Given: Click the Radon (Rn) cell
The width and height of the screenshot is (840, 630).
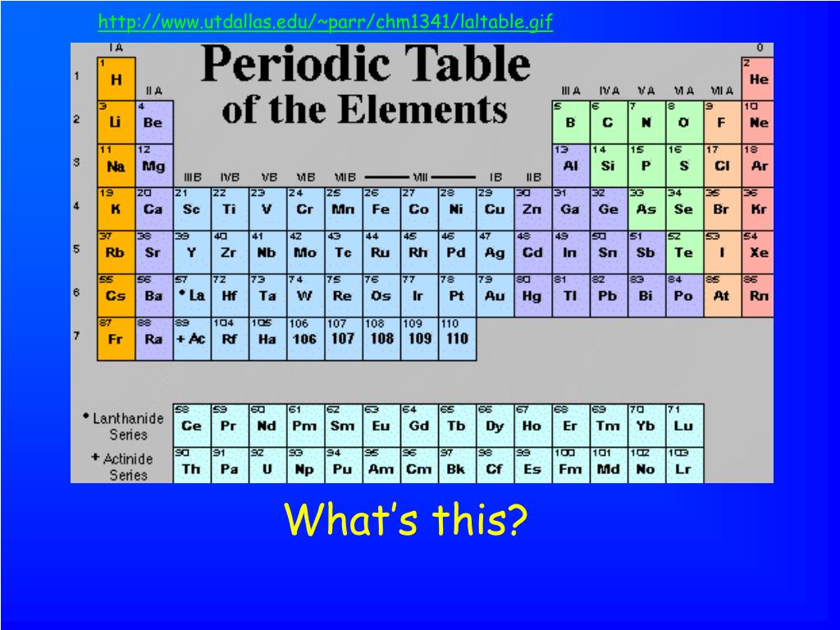Looking at the screenshot, I should tap(758, 295).
